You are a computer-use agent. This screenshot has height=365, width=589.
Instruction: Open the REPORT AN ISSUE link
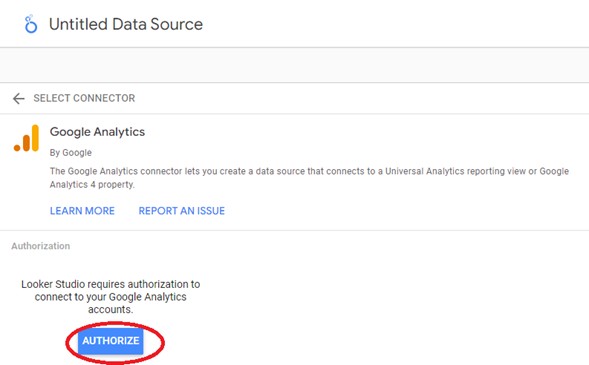tap(181, 211)
